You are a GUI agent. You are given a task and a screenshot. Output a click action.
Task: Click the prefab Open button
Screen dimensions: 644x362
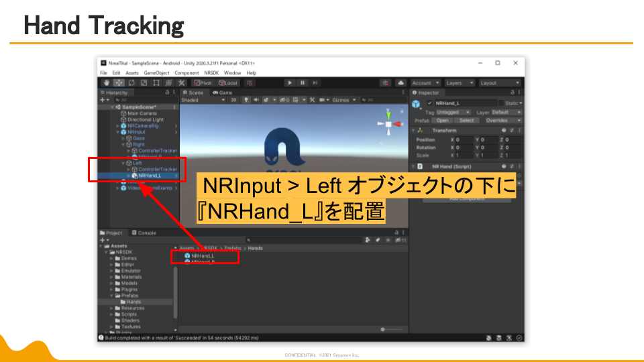[x=442, y=120]
